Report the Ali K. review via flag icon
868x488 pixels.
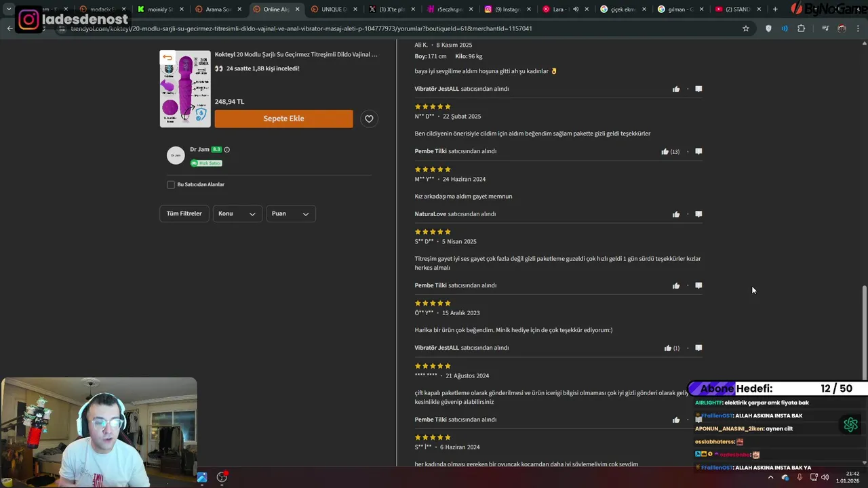[698, 89]
